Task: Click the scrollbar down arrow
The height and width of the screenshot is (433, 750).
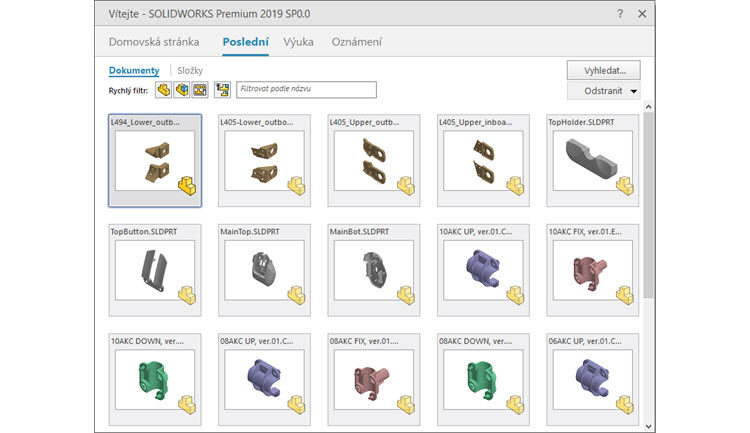Action: (x=648, y=426)
